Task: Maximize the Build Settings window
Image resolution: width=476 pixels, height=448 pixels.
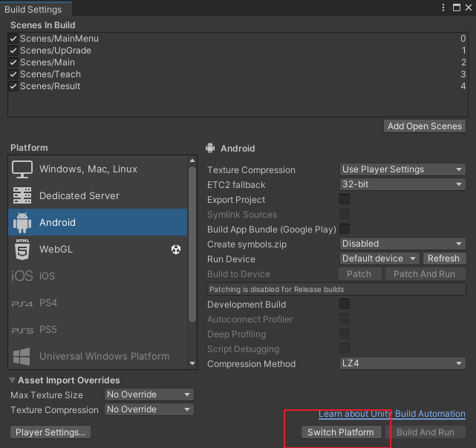Action: tap(456, 7)
